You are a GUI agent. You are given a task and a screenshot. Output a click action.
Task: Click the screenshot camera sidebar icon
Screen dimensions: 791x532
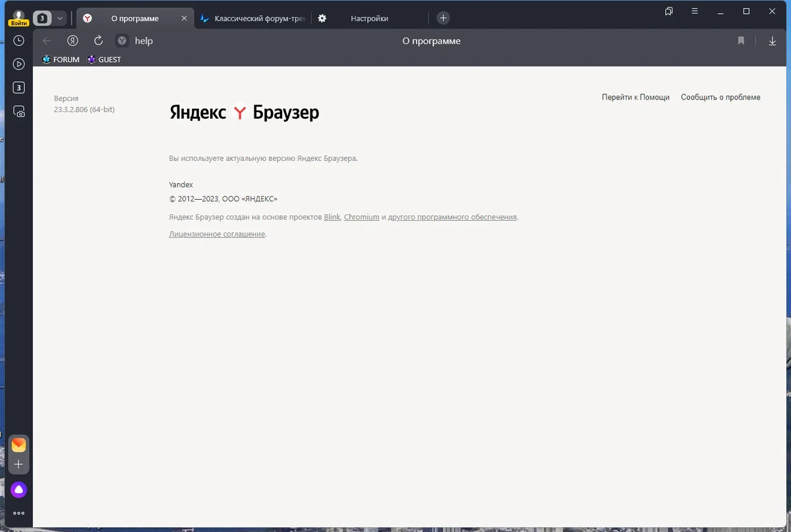click(19, 111)
